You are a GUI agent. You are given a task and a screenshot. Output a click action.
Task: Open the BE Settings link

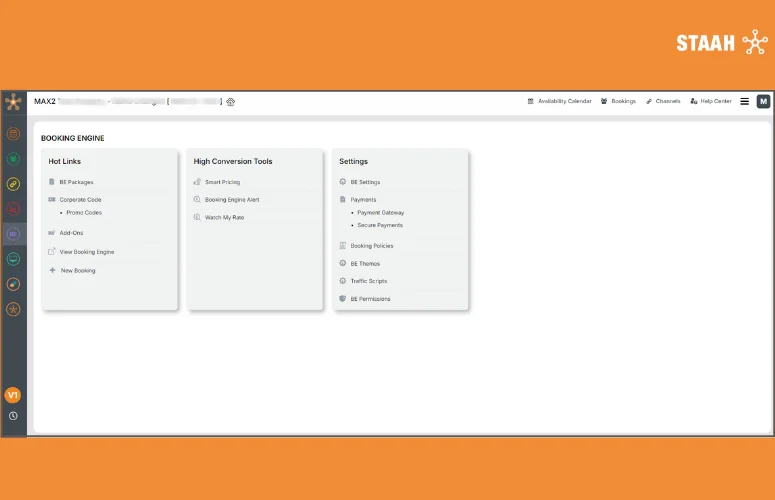point(365,182)
